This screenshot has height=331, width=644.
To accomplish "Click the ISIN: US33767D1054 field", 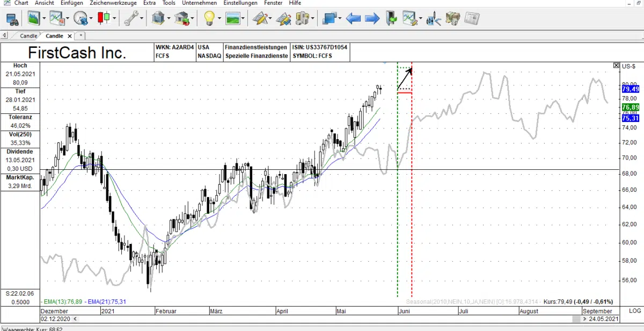I will coord(320,47).
